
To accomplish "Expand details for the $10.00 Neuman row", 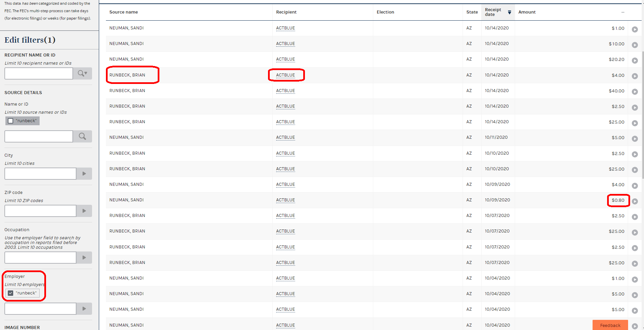I will pyautogui.click(x=635, y=45).
